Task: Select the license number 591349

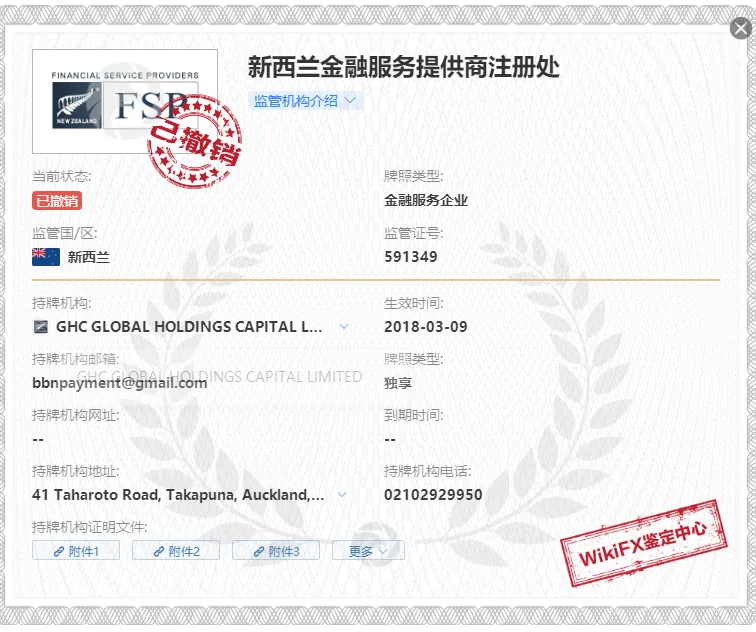Action: [411, 257]
